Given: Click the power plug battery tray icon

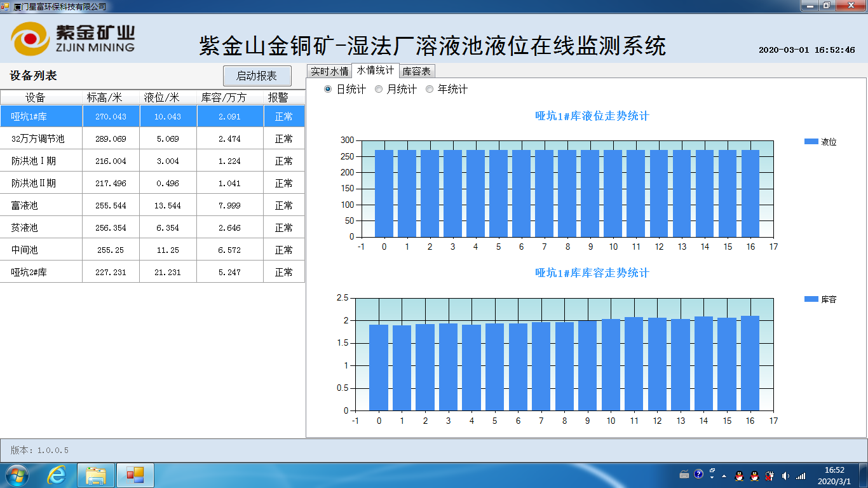Looking at the screenshot, I should [770, 475].
